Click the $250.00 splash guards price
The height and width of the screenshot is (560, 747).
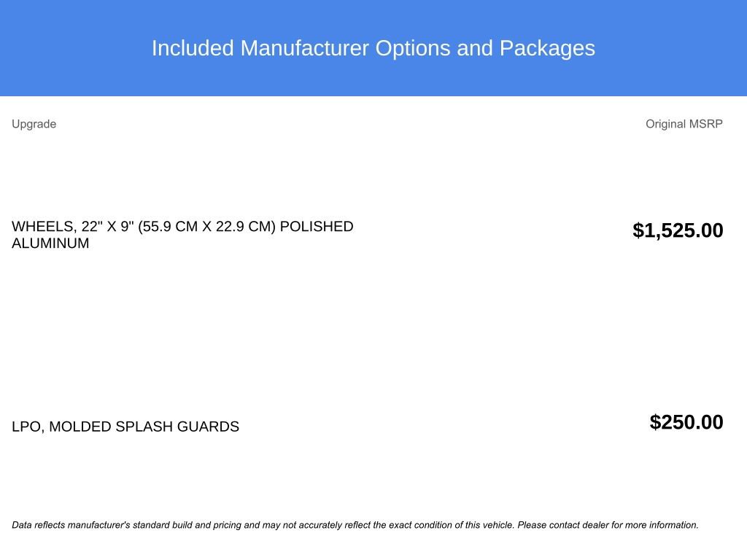(x=686, y=422)
